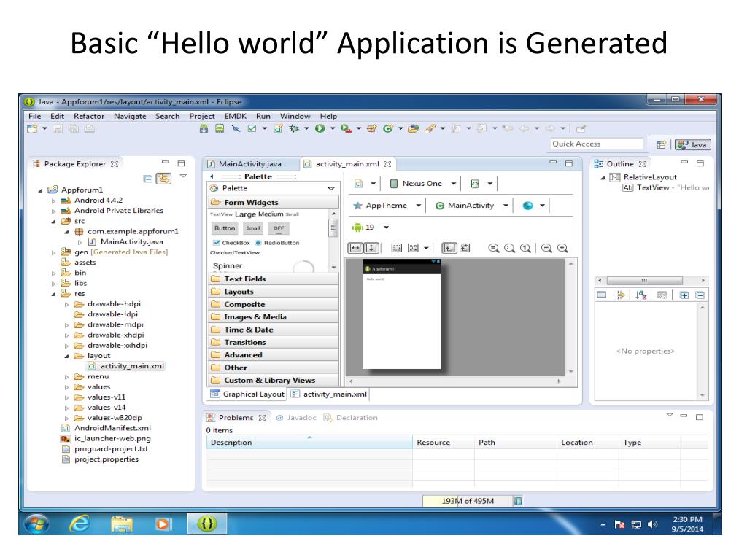Click the Print icon in the toolbar
The width and height of the screenshot is (747, 560).
tap(89, 128)
